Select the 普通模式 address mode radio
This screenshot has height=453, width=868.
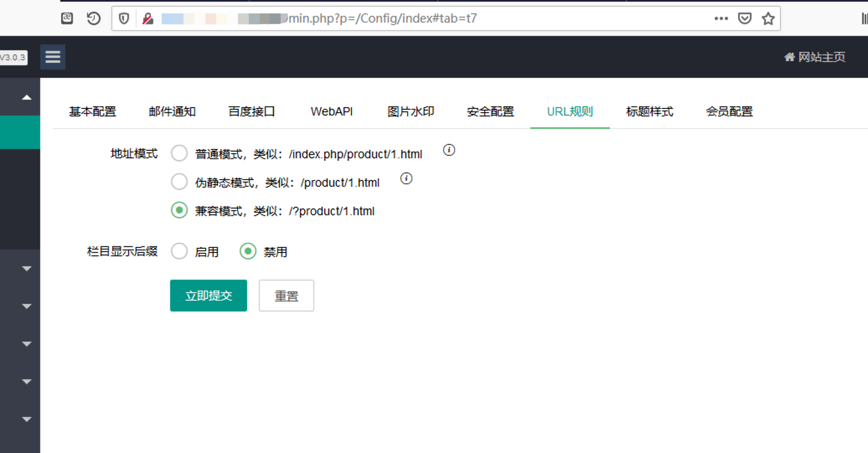coord(179,153)
